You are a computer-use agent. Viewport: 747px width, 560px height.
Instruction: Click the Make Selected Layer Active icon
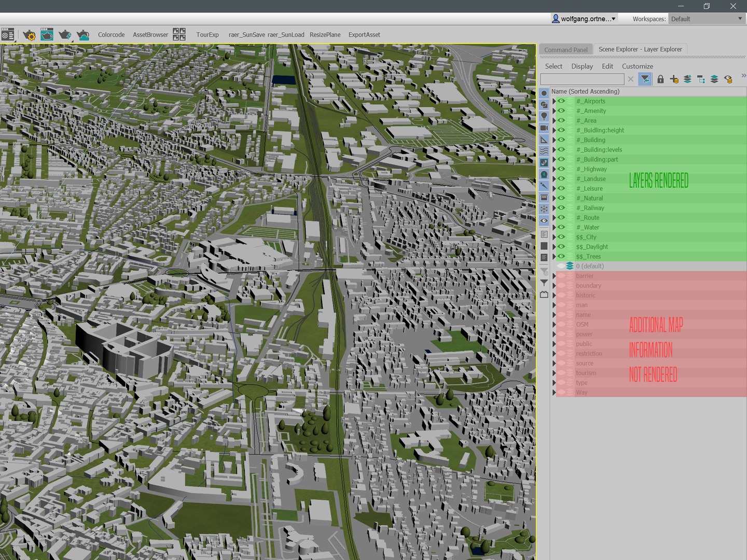[x=714, y=79]
